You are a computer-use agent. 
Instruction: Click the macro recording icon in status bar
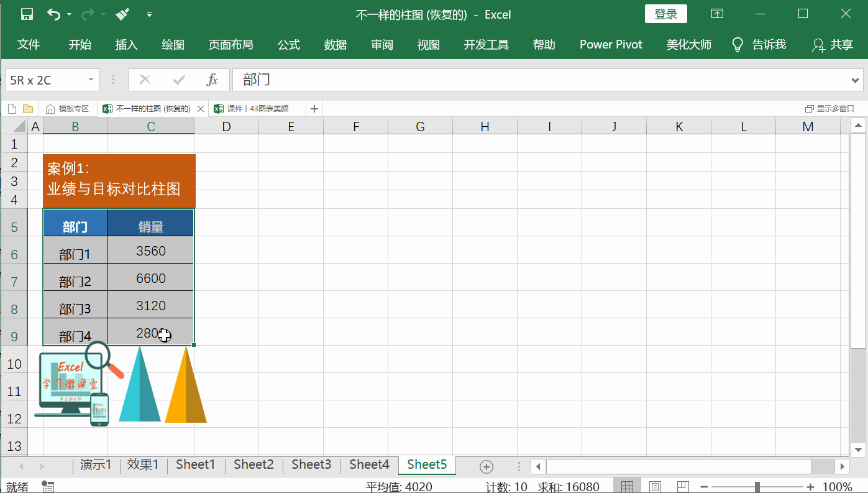click(48, 486)
